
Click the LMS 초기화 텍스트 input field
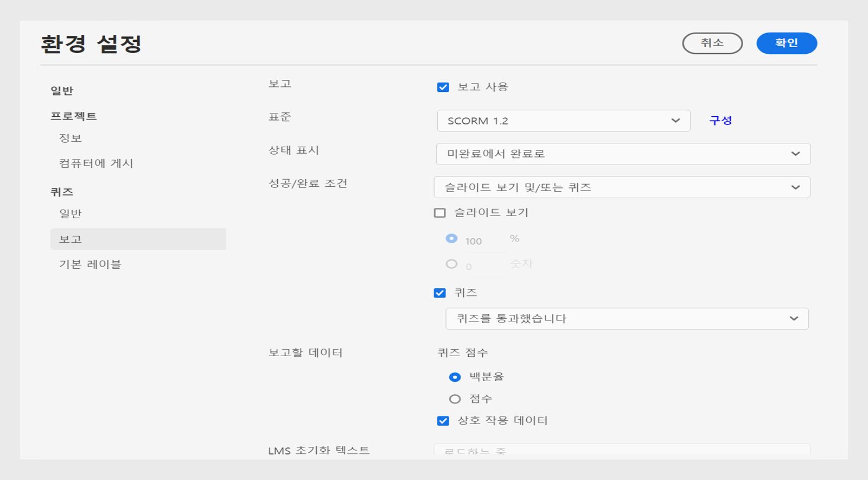622,450
